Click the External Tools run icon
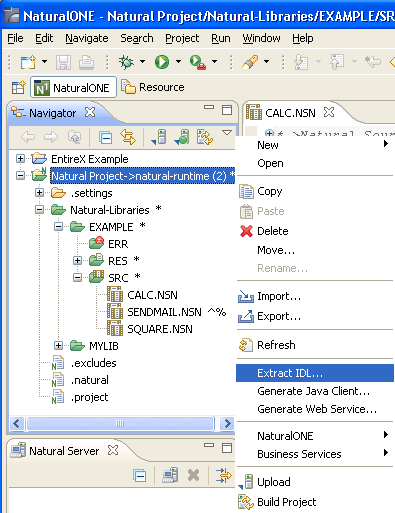The height and width of the screenshot is (513, 395). coord(198,62)
